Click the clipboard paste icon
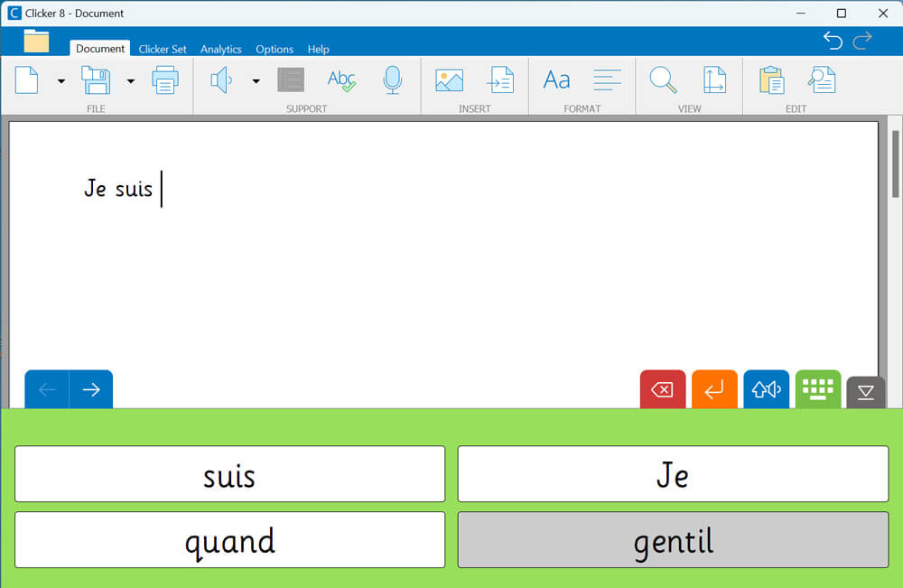This screenshot has width=903, height=588. pyautogui.click(x=771, y=80)
